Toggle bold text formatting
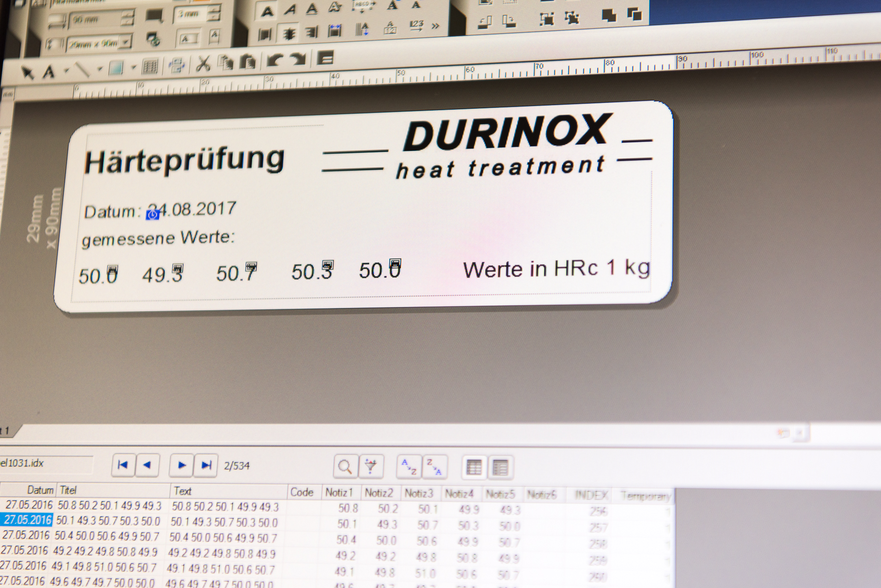 click(x=267, y=11)
